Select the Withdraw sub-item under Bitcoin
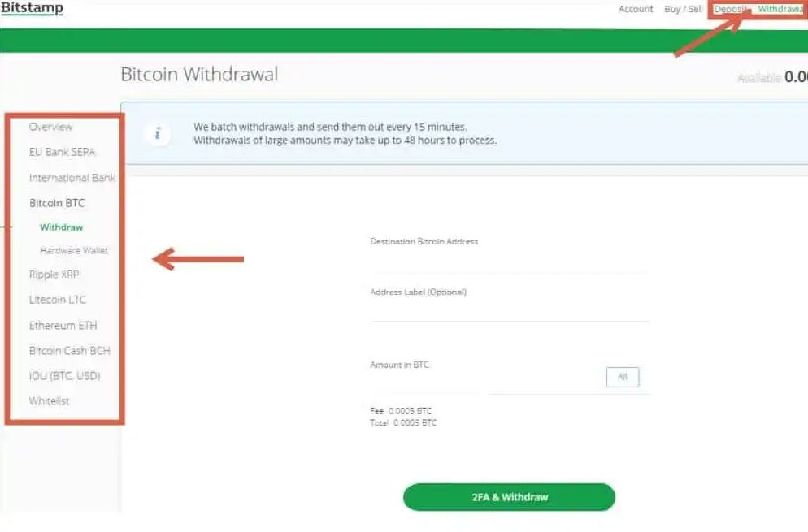The image size is (808, 532). (61, 227)
